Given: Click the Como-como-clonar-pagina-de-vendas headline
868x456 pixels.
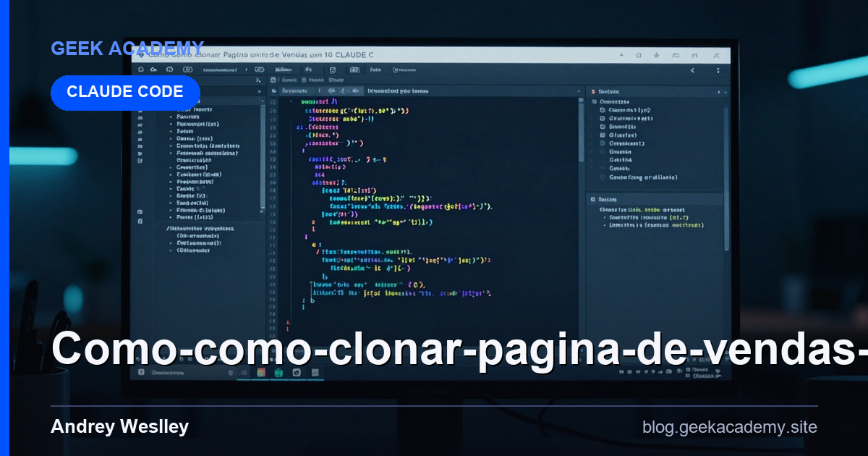Looking at the screenshot, I should [459, 348].
